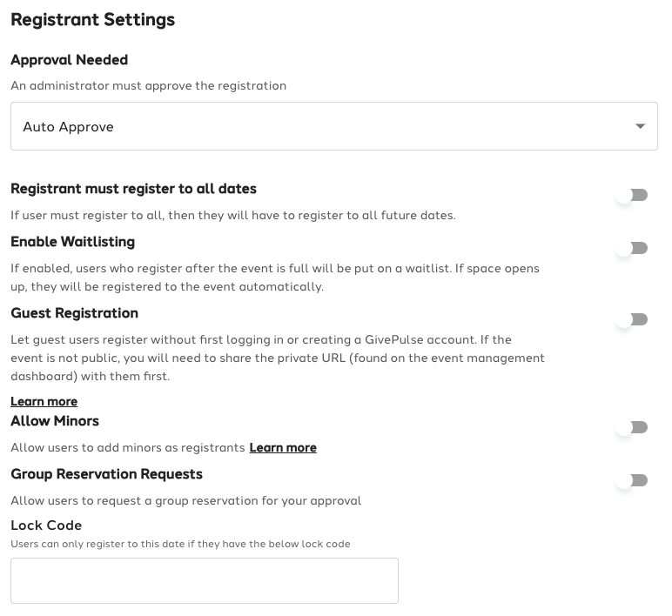Click 'An administrator must approve the registration' text
This screenshot has width=672, height=616.
pyautogui.click(x=148, y=85)
